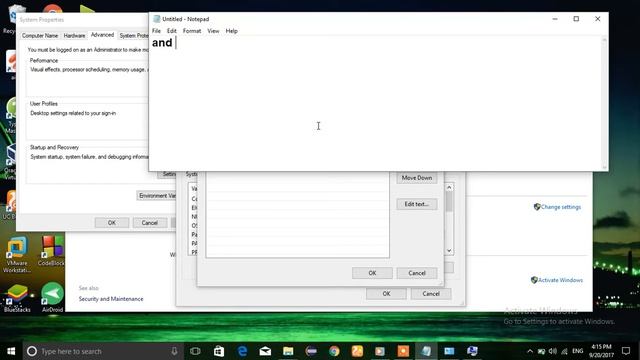Switch to Hardware tab in System Properties
This screenshot has height=360, width=640.
74,36
